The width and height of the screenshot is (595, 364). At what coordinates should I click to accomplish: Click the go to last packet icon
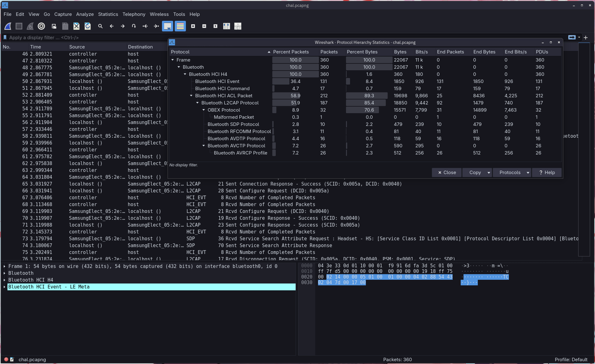tap(156, 26)
